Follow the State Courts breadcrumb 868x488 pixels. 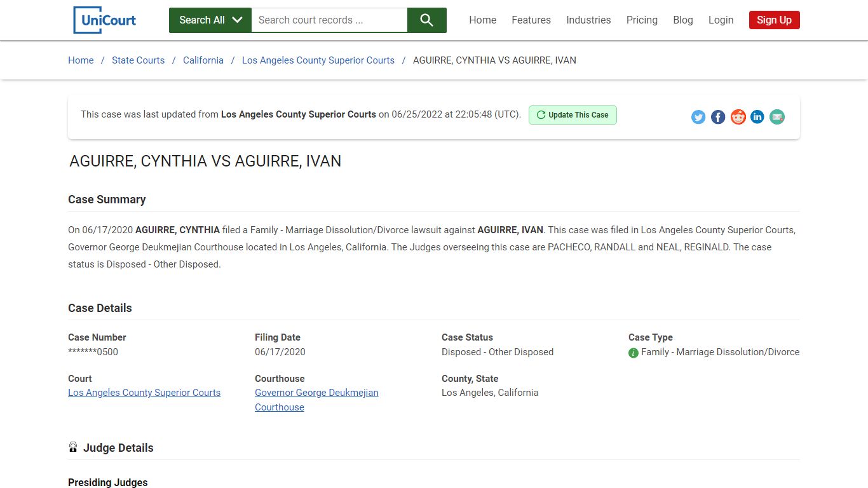pyautogui.click(x=138, y=60)
